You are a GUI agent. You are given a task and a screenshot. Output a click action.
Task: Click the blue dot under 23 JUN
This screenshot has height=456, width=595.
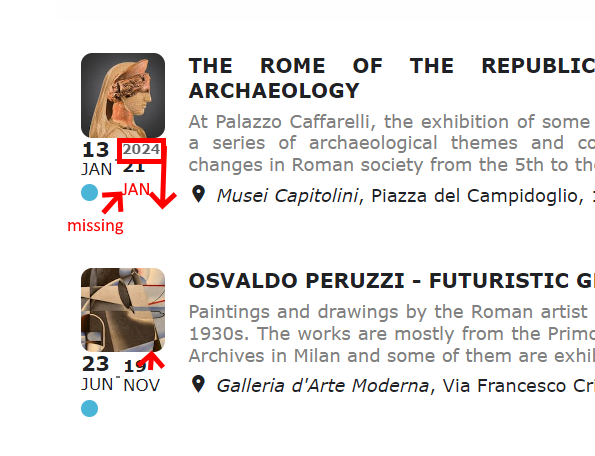pyautogui.click(x=90, y=408)
